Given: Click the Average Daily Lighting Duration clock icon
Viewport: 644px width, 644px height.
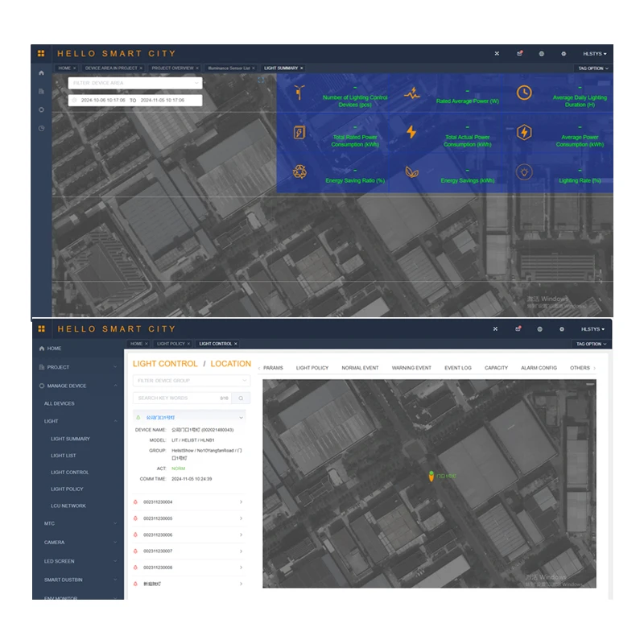Looking at the screenshot, I should 523,93.
